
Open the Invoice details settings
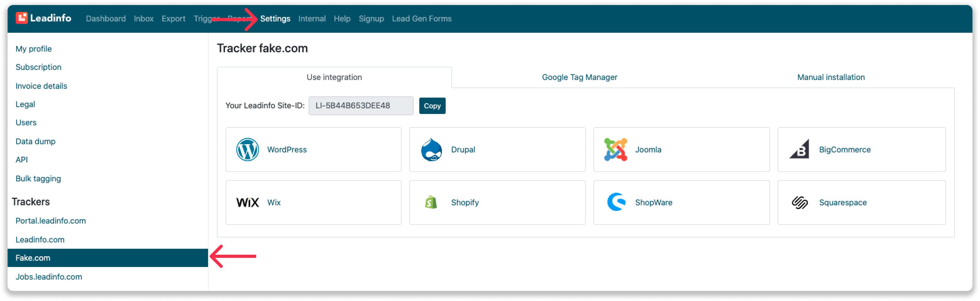41,86
